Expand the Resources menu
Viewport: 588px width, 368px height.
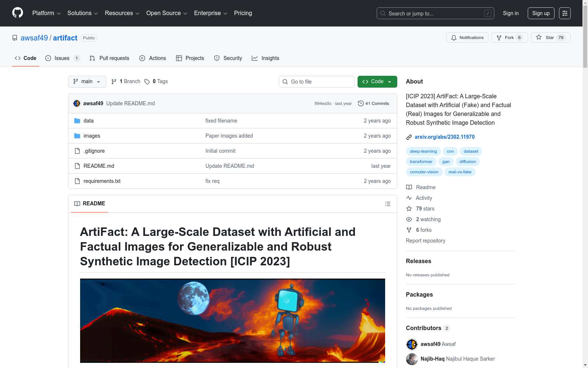tap(122, 13)
